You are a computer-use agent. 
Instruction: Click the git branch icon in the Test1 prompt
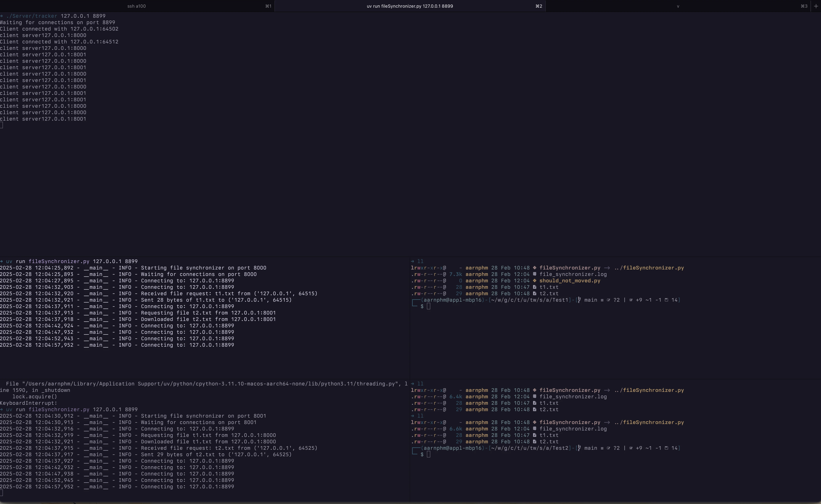579,300
